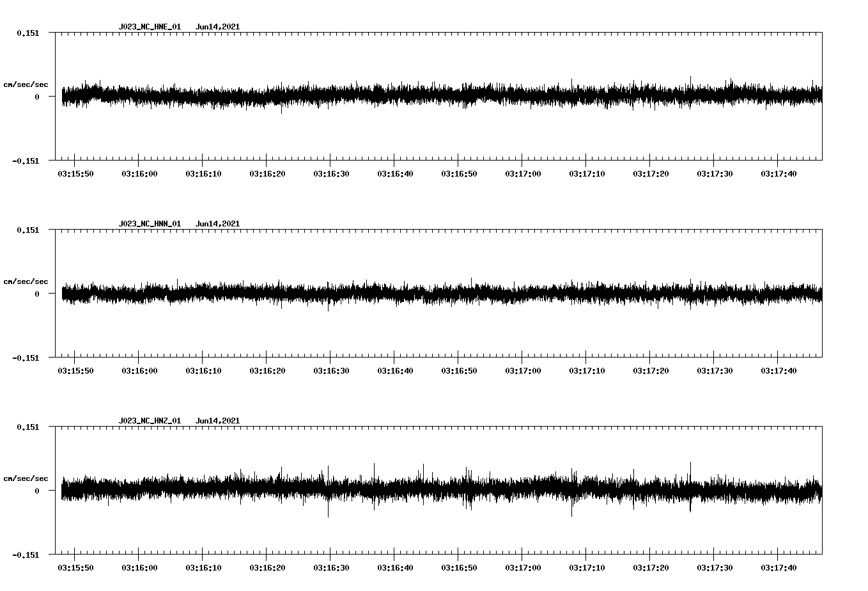Click the J023_NC_HNZ_01 channel title
Viewport: 868px width, 591px height.
click(150, 421)
